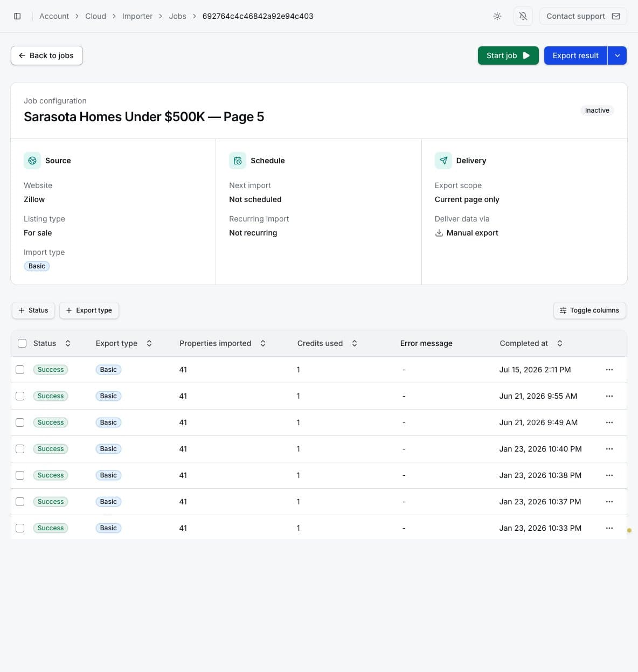Screen dimensions: 638x672
Task: Open the Toggle columns menu
Action: pyautogui.click(x=590, y=310)
